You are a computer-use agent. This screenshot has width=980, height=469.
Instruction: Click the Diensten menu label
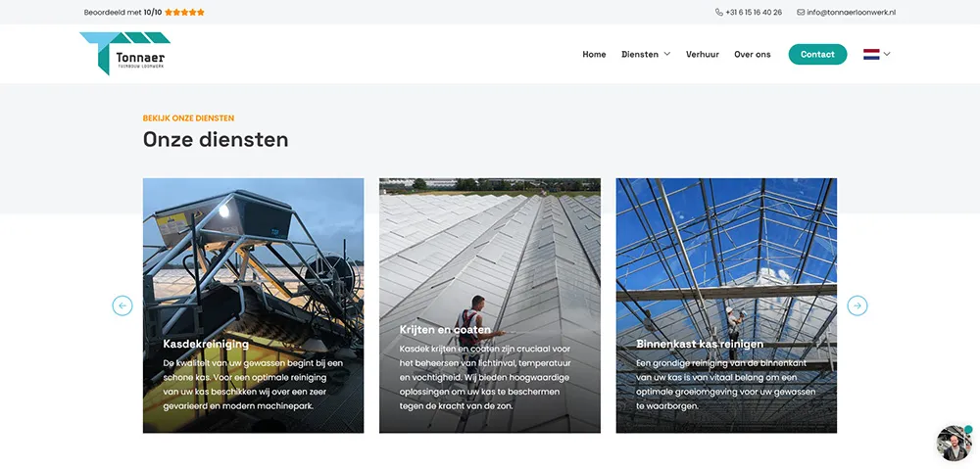(639, 54)
